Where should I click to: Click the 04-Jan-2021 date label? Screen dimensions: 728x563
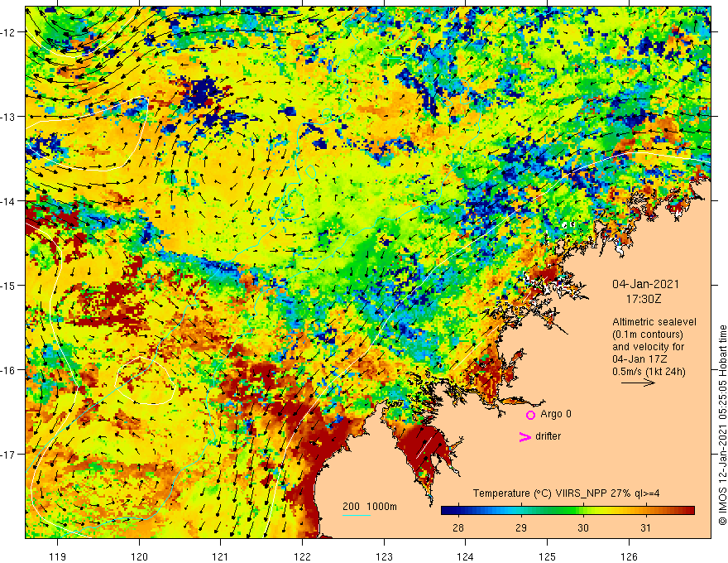(645, 284)
